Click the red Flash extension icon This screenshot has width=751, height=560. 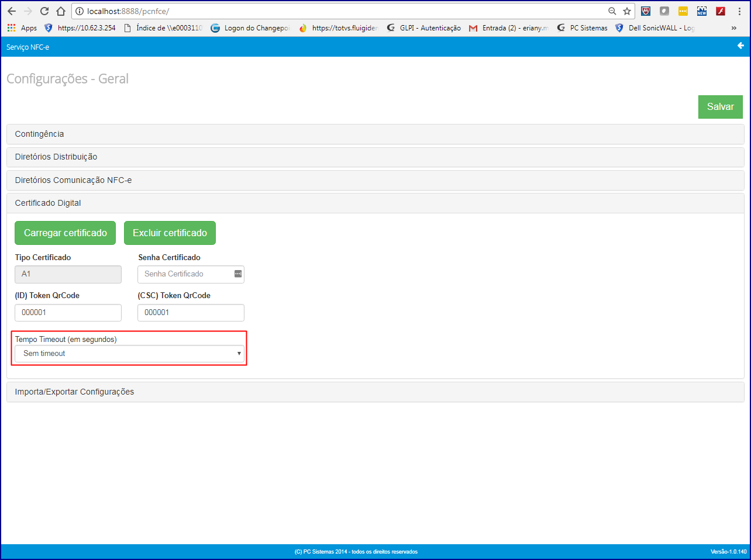pyautogui.click(x=721, y=11)
